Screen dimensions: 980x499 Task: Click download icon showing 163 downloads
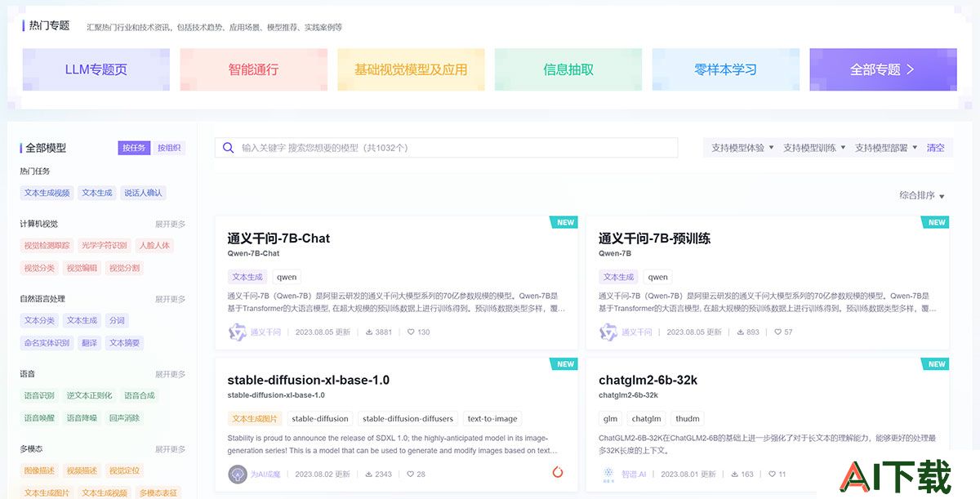click(x=735, y=474)
